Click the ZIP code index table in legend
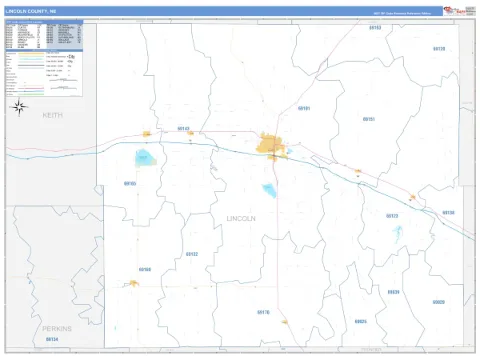This screenshot has width=480, height=360. click(x=44, y=35)
